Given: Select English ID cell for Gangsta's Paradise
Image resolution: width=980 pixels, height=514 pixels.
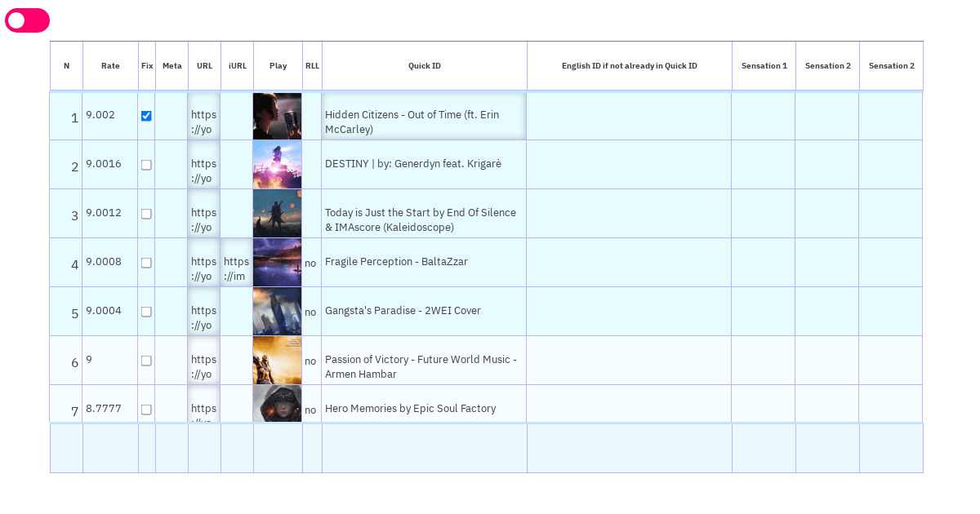Looking at the screenshot, I should pyautogui.click(x=629, y=312).
